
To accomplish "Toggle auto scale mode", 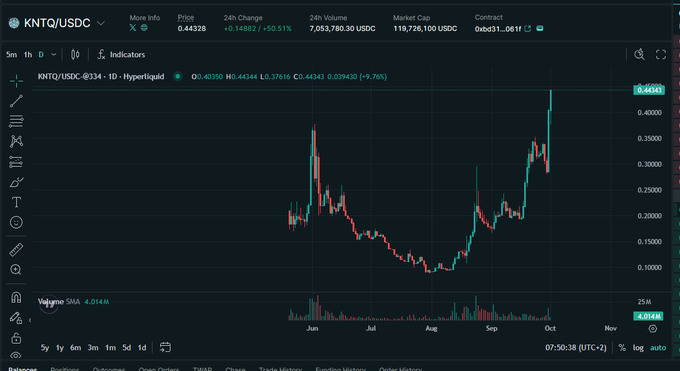I will point(658,348).
